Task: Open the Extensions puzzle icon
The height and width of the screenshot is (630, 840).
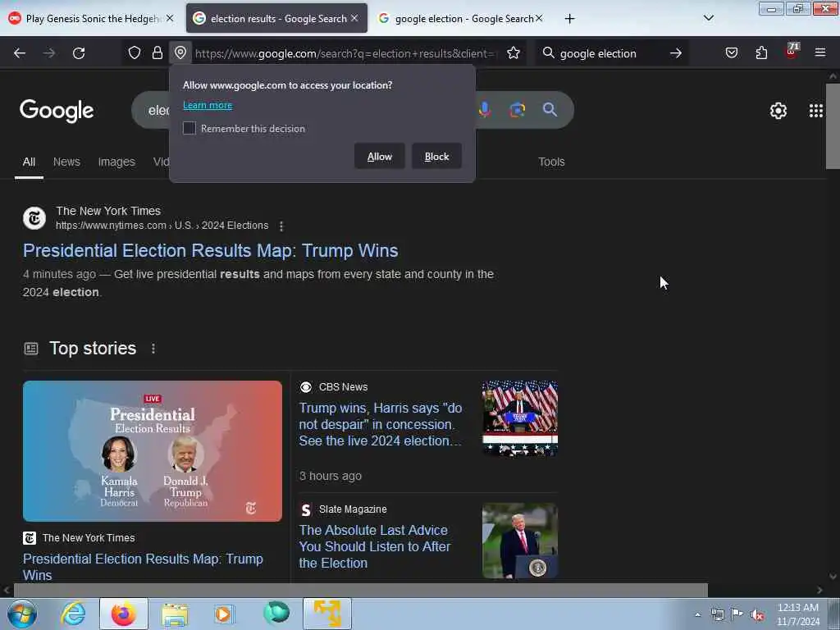Action: pyautogui.click(x=761, y=52)
